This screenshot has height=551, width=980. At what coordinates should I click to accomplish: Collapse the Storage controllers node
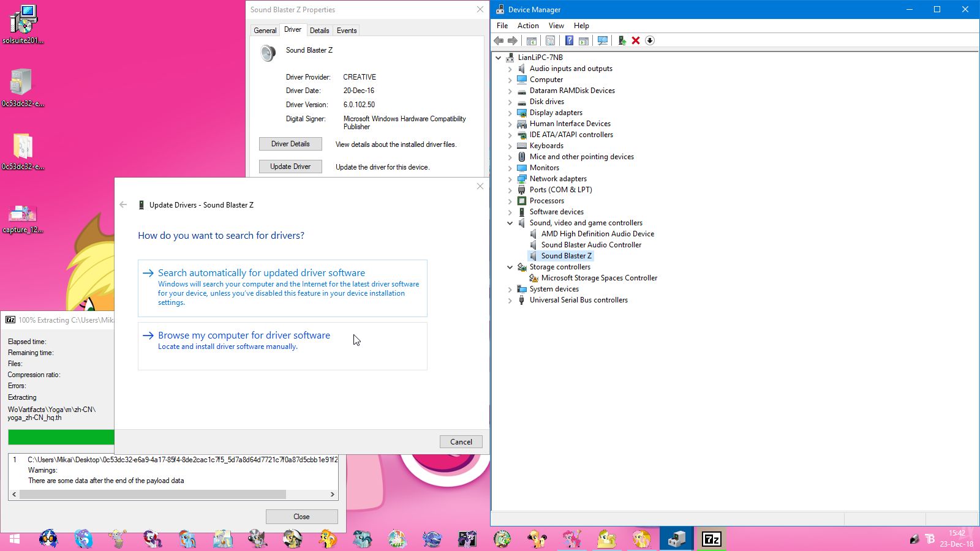tap(510, 267)
